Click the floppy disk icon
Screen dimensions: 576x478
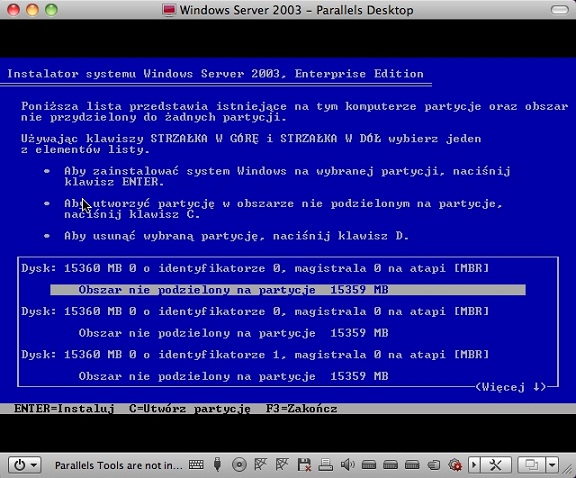[x=304, y=465]
